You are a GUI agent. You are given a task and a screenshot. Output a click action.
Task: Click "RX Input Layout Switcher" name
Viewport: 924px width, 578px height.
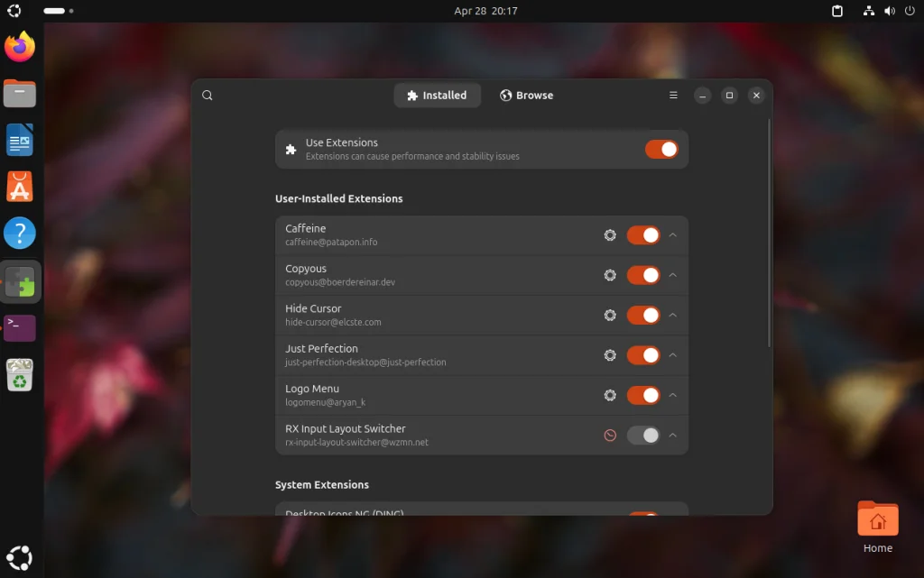click(346, 428)
